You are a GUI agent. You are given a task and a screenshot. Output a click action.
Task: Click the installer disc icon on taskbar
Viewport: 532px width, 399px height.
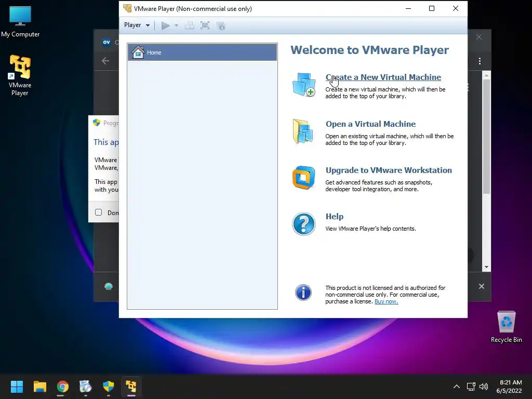tap(86, 387)
